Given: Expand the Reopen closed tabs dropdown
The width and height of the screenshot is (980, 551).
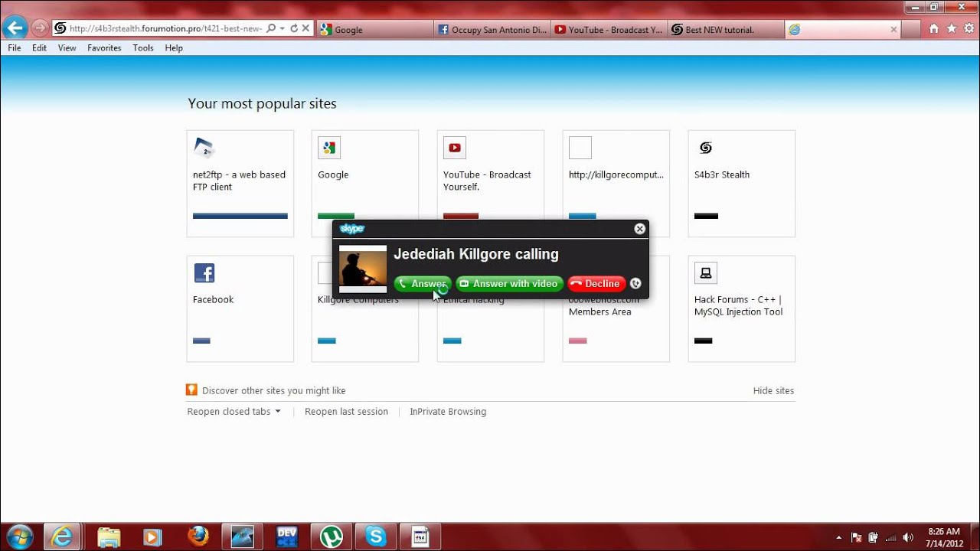Looking at the screenshot, I should [x=234, y=412].
